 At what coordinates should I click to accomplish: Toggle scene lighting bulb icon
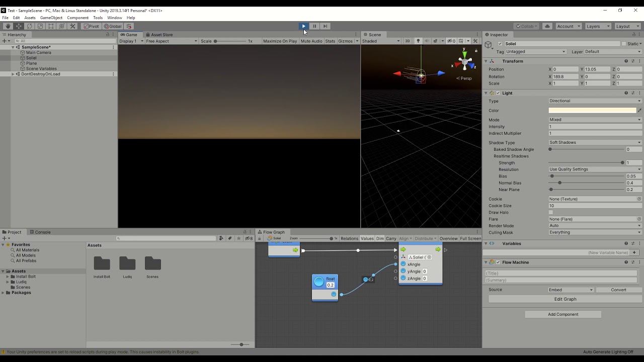click(x=418, y=41)
